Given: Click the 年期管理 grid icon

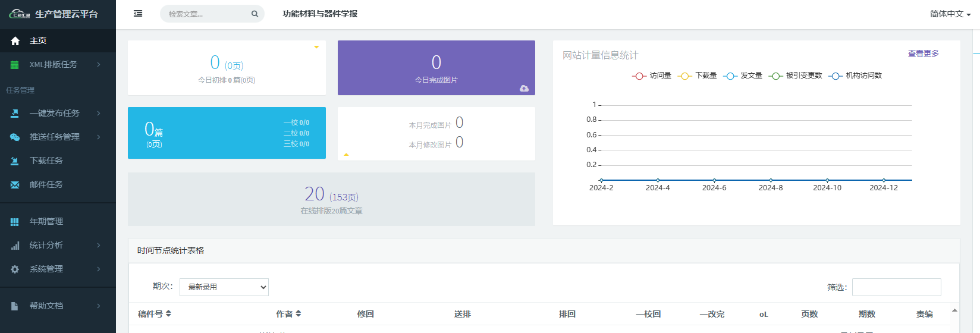Looking at the screenshot, I should tap(15, 222).
